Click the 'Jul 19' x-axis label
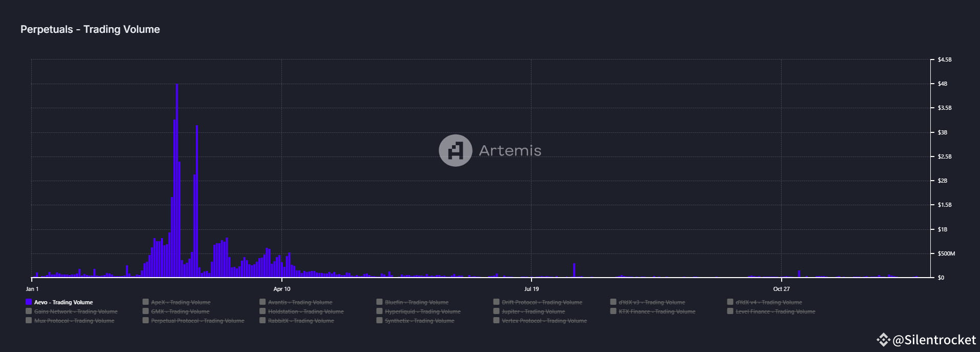The height and width of the screenshot is (352, 980). click(532, 289)
